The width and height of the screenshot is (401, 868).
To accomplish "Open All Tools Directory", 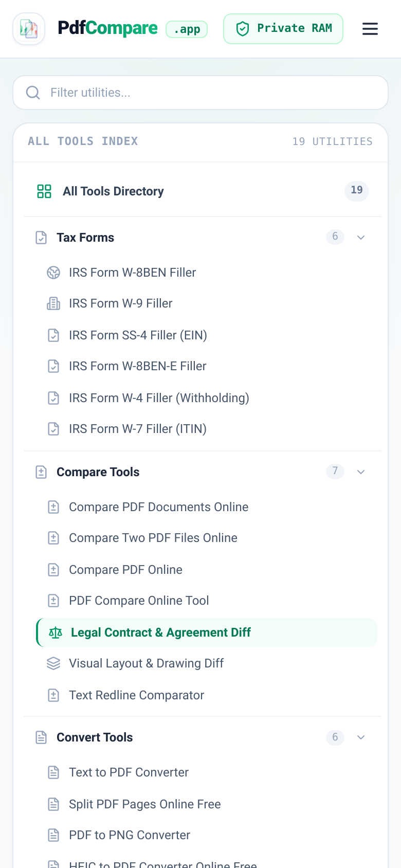I will (x=203, y=191).
